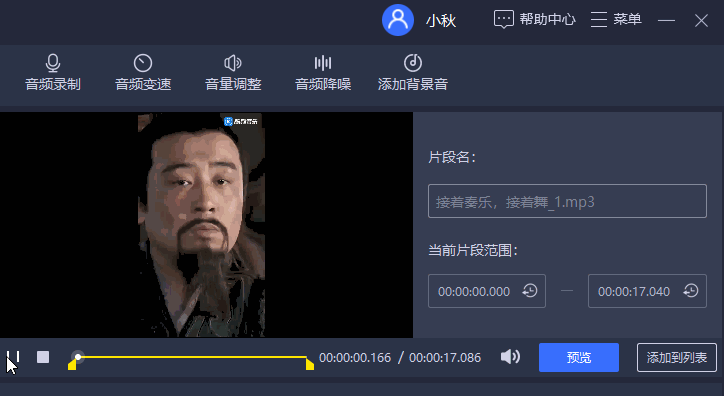Open the 帮助中心 help center
Viewport: 724px width, 396px height.
(535, 19)
